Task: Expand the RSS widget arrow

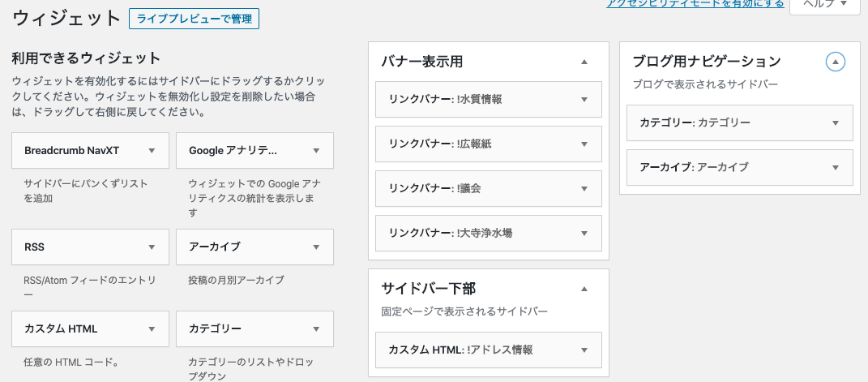Action: click(x=152, y=247)
